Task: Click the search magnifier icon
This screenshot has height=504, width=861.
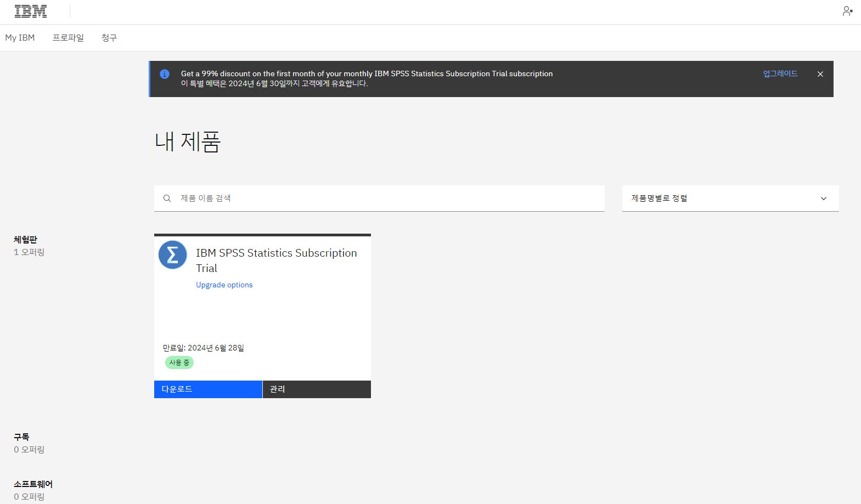Action: tap(167, 199)
